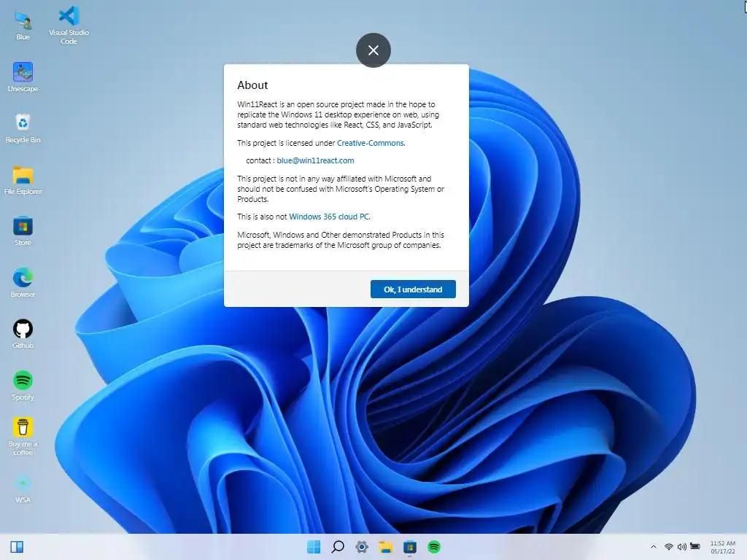The height and width of the screenshot is (560, 747).
Task: Open Buy me a coffee icon
Action: pos(23,436)
